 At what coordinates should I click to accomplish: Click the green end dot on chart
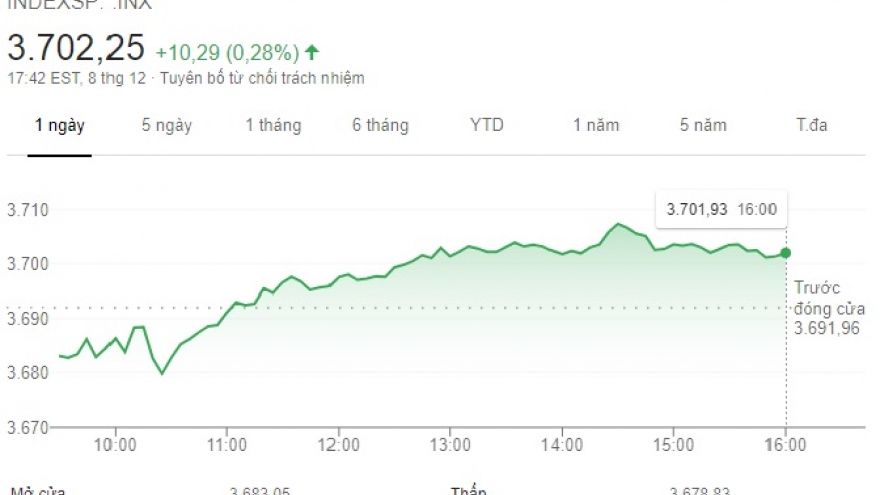tap(786, 253)
